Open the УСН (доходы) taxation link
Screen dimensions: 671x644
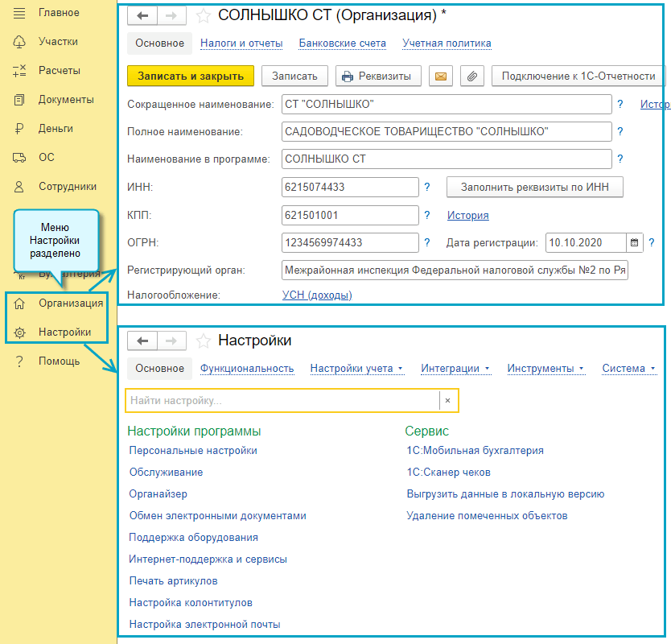click(x=317, y=295)
